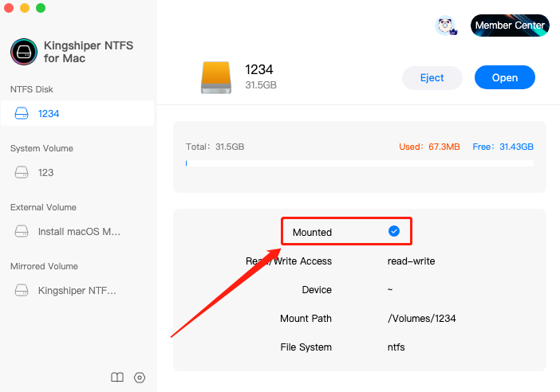Click the Mirrored Volume section header
Viewport: 560px width, 392px height.
tap(44, 266)
